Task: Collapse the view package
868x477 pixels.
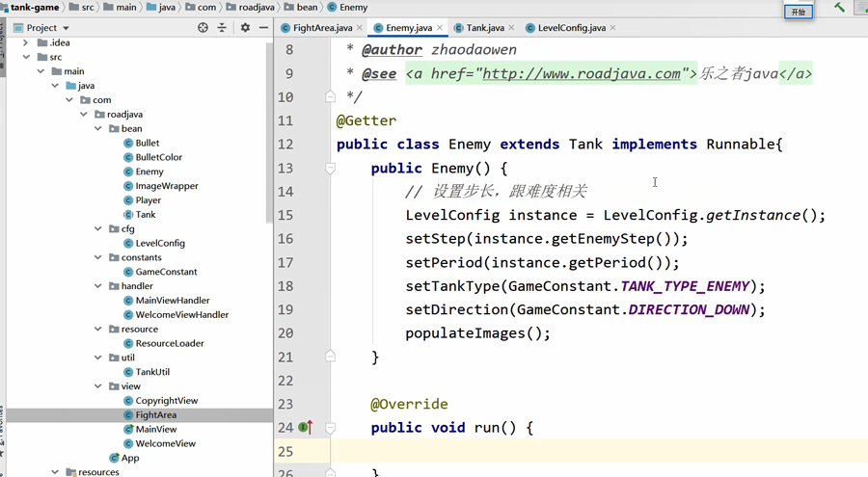Action: pyautogui.click(x=98, y=386)
